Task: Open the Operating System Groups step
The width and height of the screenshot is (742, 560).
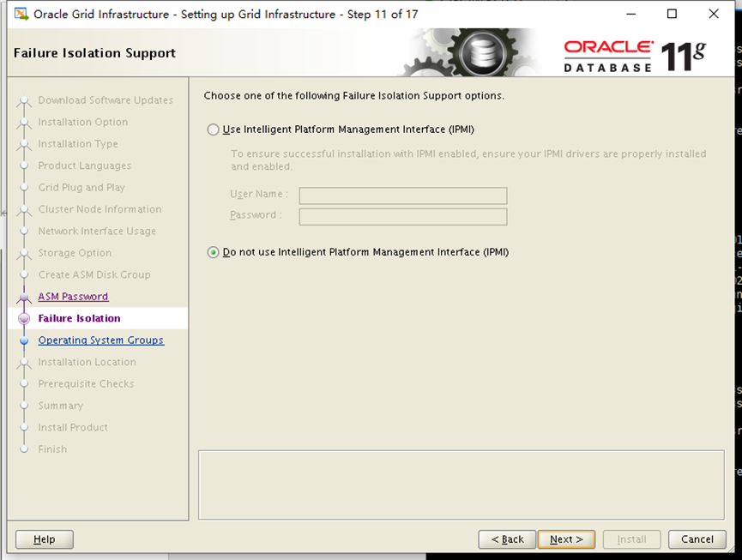Action: 101,340
